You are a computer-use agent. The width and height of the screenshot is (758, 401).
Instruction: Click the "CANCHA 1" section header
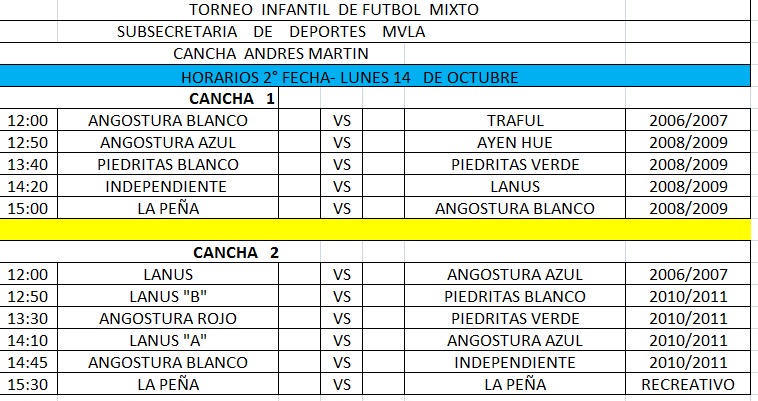pyautogui.click(x=232, y=98)
